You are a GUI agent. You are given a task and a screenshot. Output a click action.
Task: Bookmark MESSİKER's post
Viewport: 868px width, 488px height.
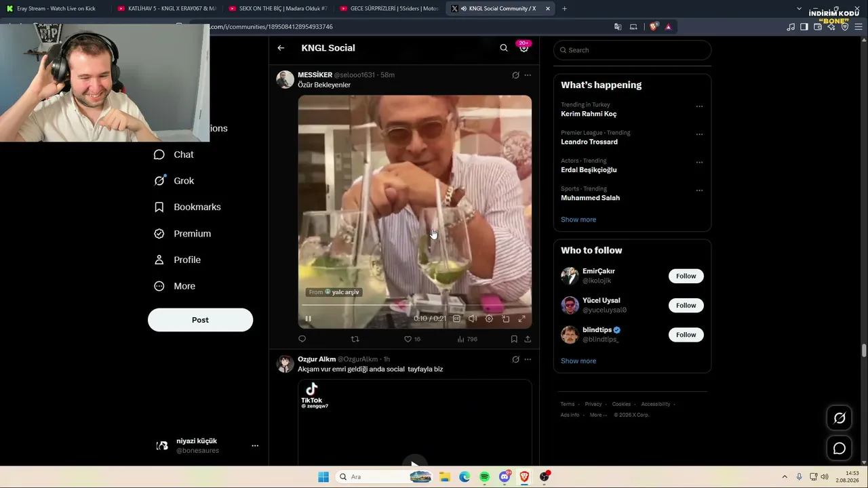514,339
